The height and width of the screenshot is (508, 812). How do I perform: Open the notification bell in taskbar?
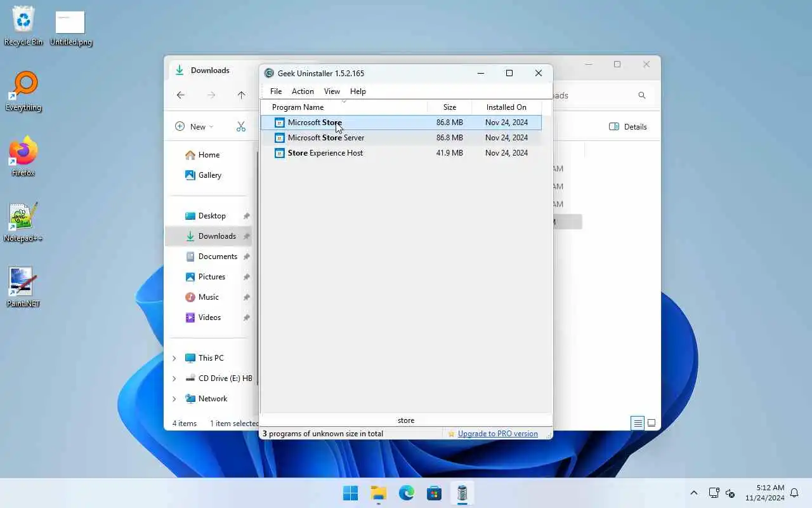click(x=794, y=493)
